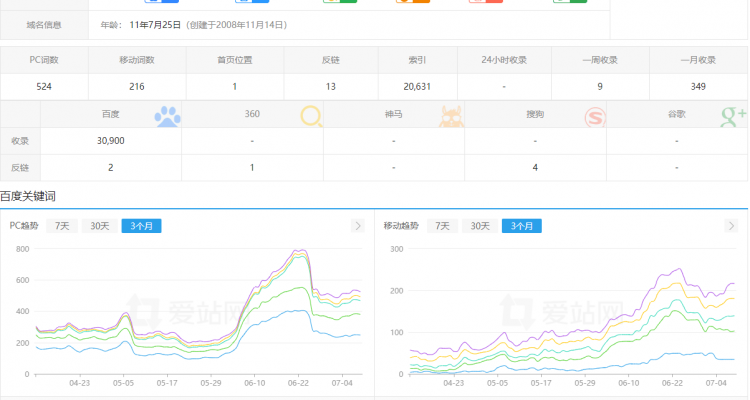Click the Google Plus icon
Image resolution: width=750 pixels, height=400 pixels.
734,116
